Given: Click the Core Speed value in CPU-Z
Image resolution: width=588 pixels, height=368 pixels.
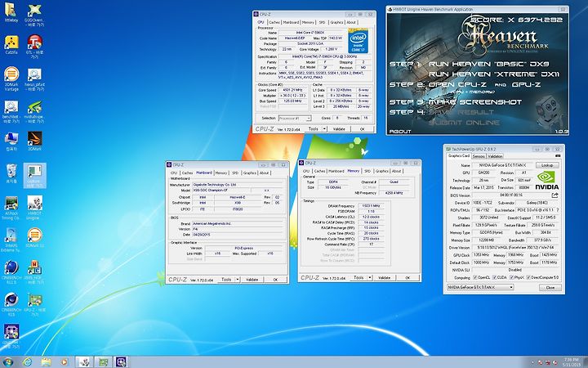Looking at the screenshot, I should pos(293,90).
